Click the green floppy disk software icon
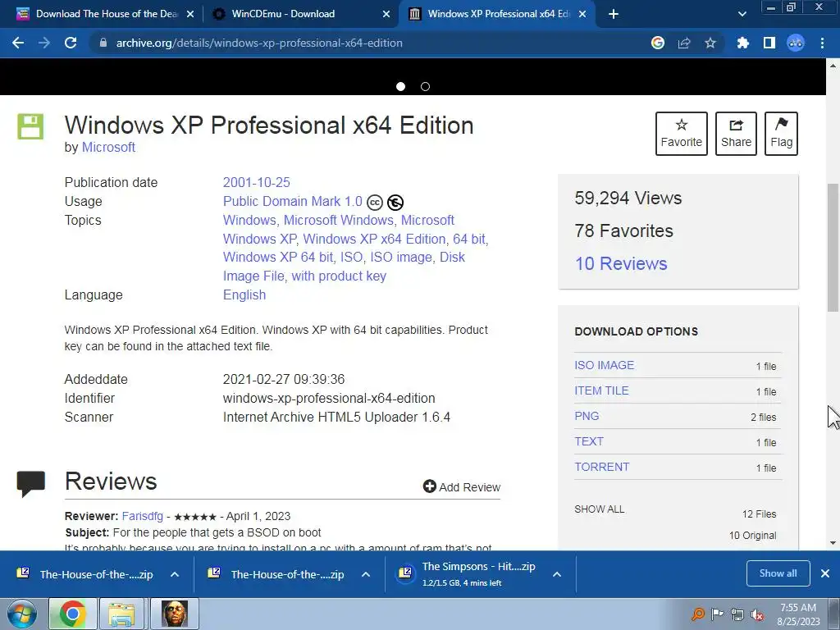The height and width of the screenshot is (630, 840). [x=30, y=126]
